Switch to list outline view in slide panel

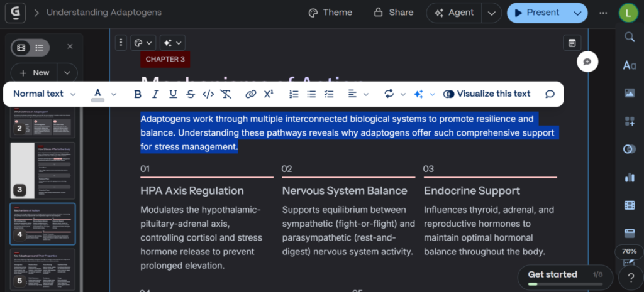point(39,47)
